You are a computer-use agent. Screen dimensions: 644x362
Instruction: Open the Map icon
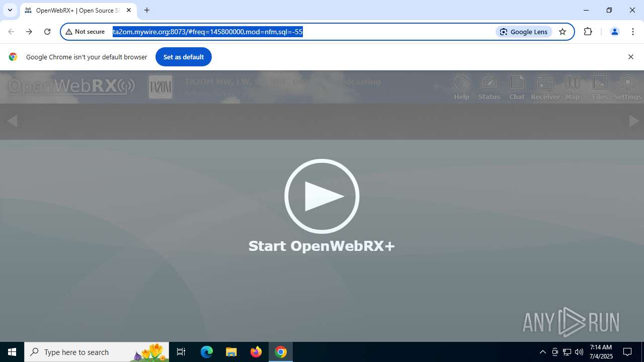(573, 87)
